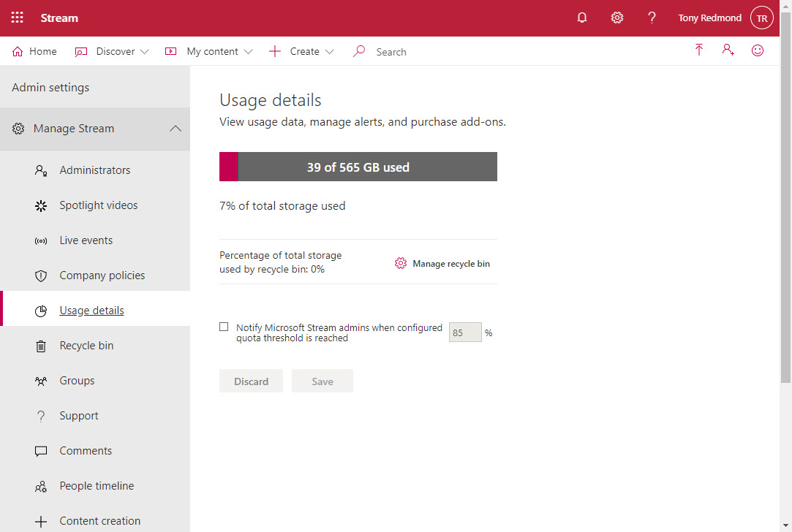Click the Groups people icon
The height and width of the screenshot is (532, 792).
pyautogui.click(x=41, y=381)
